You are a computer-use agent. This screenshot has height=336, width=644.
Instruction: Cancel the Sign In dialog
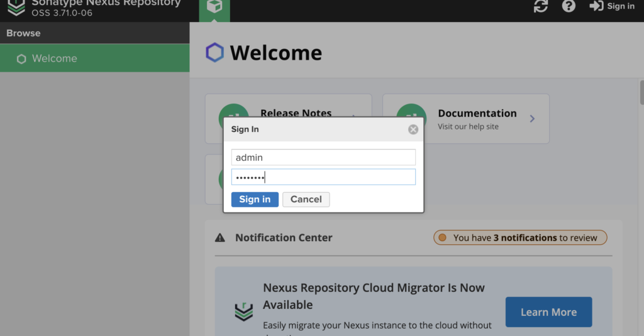(x=306, y=200)
